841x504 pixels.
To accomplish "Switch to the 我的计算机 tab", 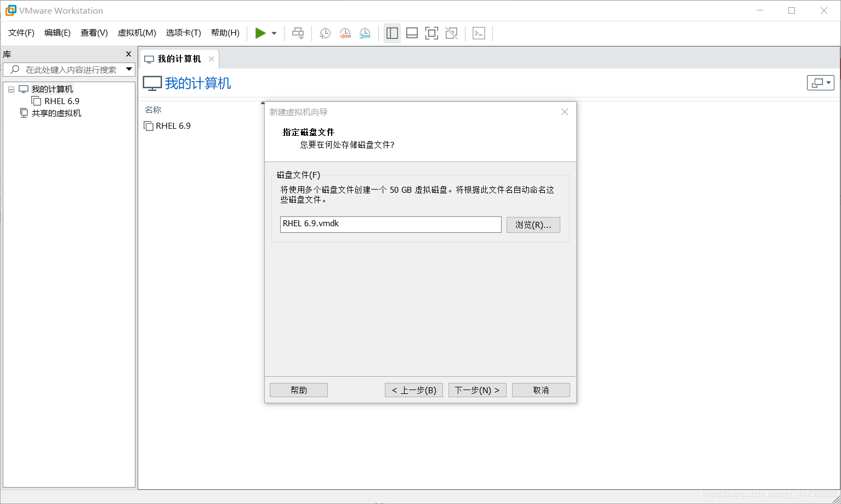I will coord(178,59).
